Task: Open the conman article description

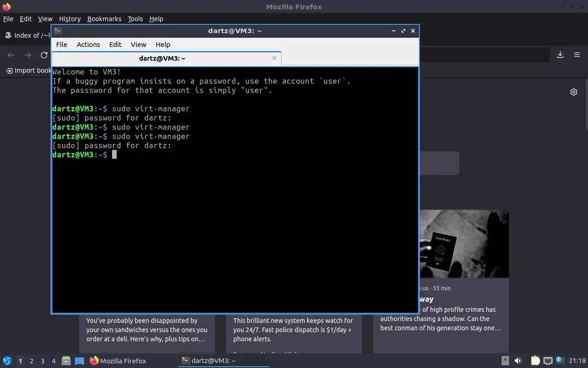Action: 441,319
